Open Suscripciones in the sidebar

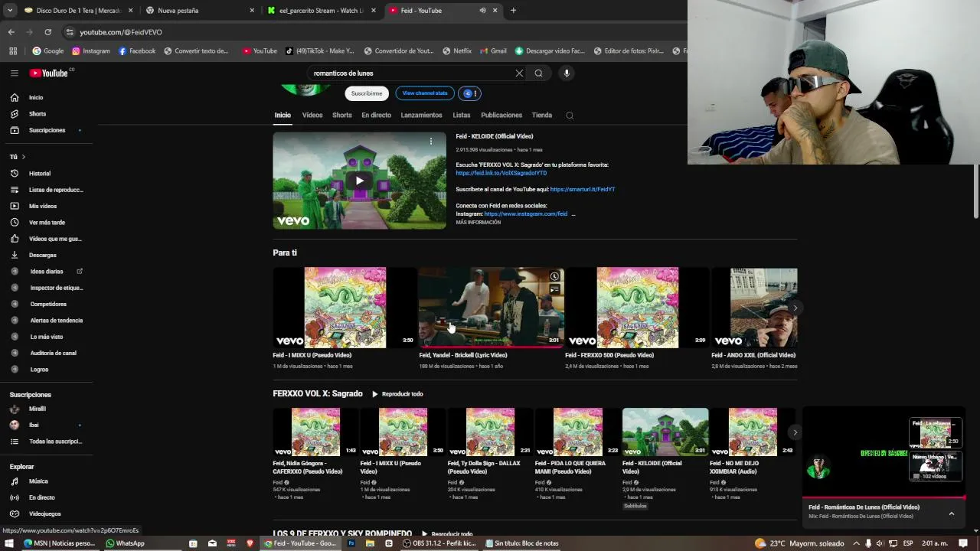pos(47,130)
